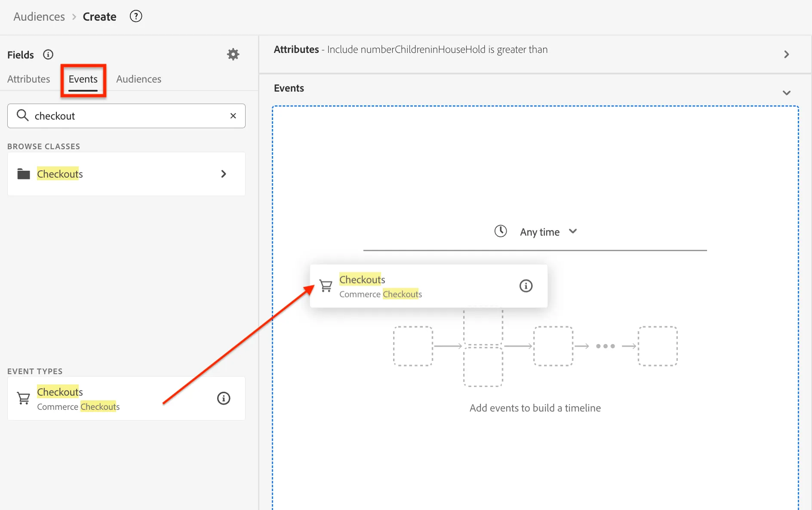Image resolution: width=812 pixels, height=510 pixels.
Task: Switch to the Events tab
Action: point(83,79)
